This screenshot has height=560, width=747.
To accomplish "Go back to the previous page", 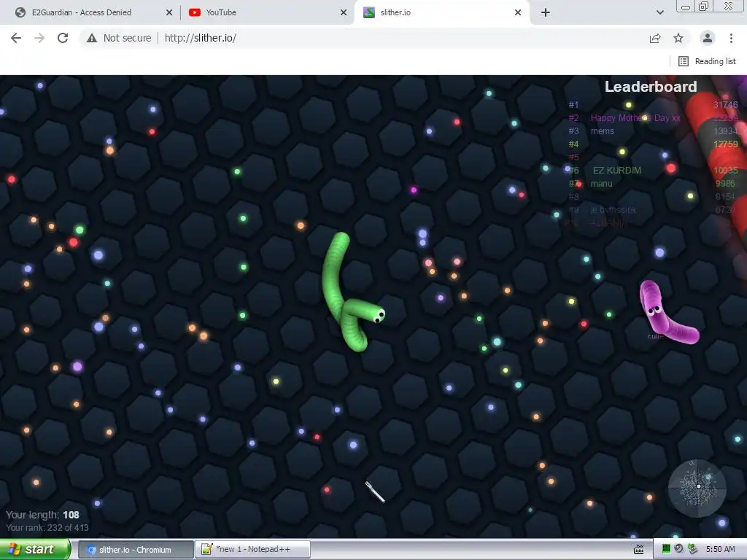I will [16, 38].
